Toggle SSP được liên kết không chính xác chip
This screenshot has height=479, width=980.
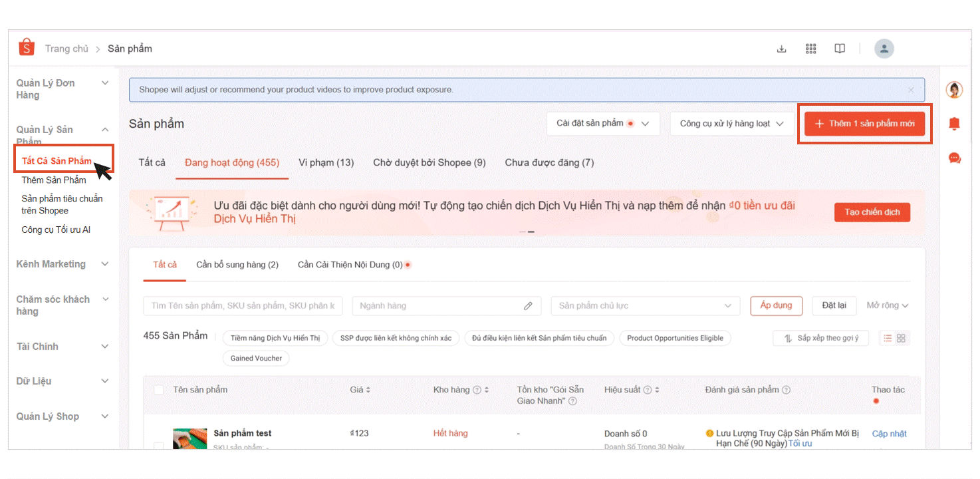click(396, 338)
